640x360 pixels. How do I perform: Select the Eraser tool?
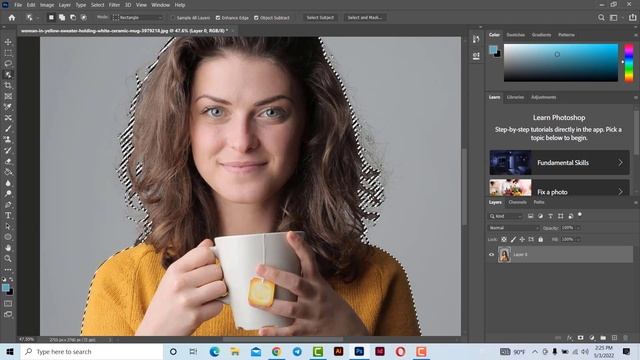(8, 161)
